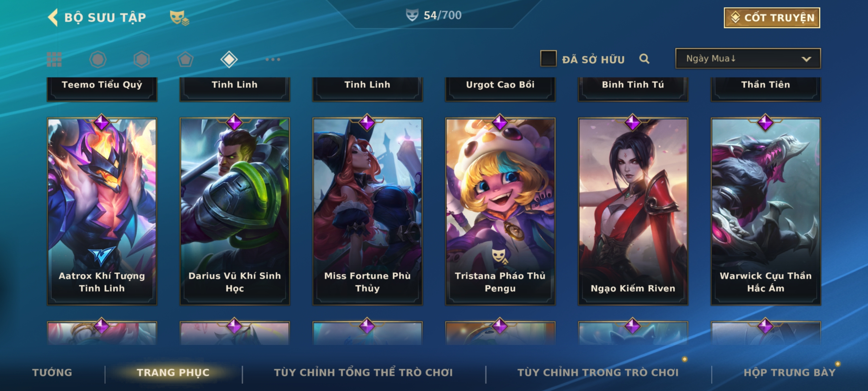The width and height of the screenshot is (868, 391).
Task: Open the three-dots more filters icon
Action: coord(273,59)
